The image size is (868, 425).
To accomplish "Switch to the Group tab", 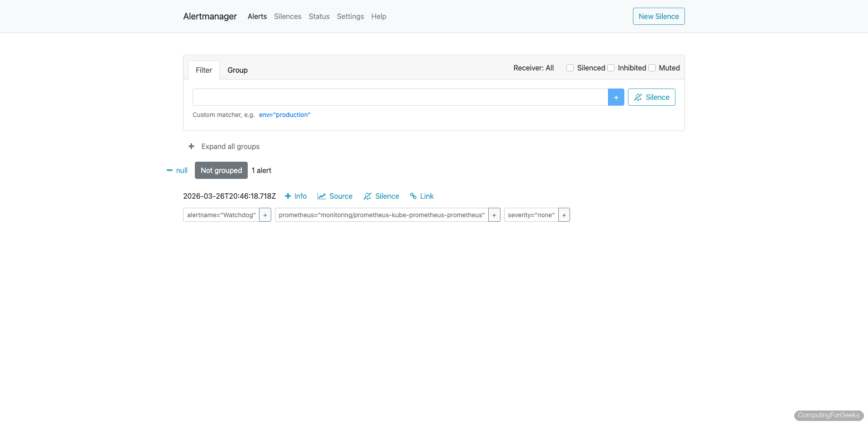I will coord(237,70).
